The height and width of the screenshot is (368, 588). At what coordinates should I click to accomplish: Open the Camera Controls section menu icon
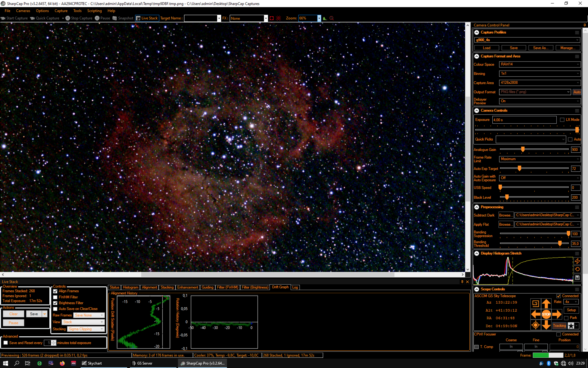click(577, 111)
